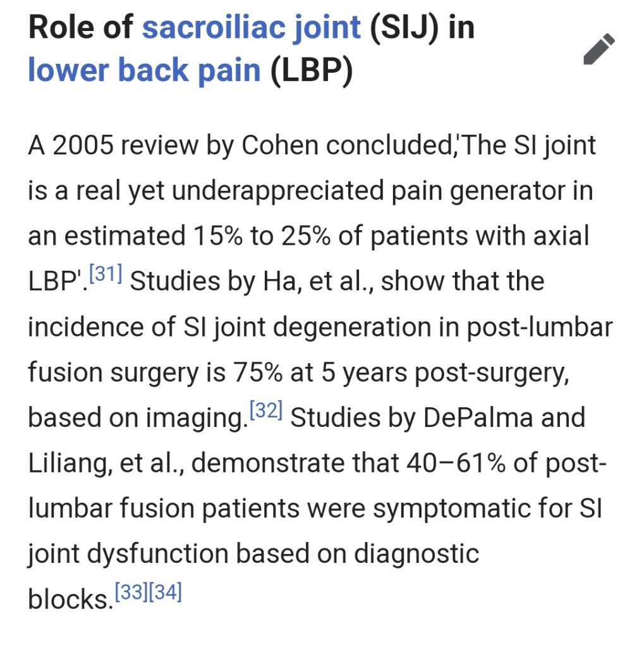Jump to footnote 34
The width and height of the screenshot is (644, 647).
pyautogui.click(x=166, y=593)
